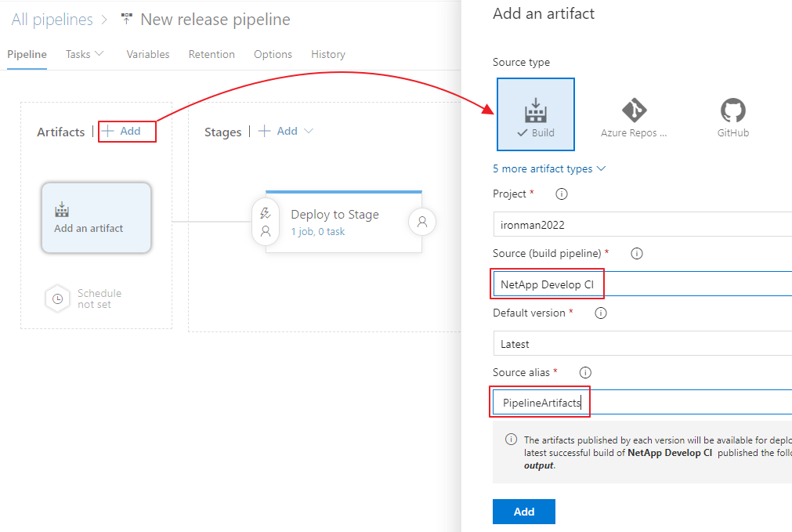Click the blue Add button
The height and width of the screenshot is (532, 792).
pyautogui.click(x=523, y=512)
